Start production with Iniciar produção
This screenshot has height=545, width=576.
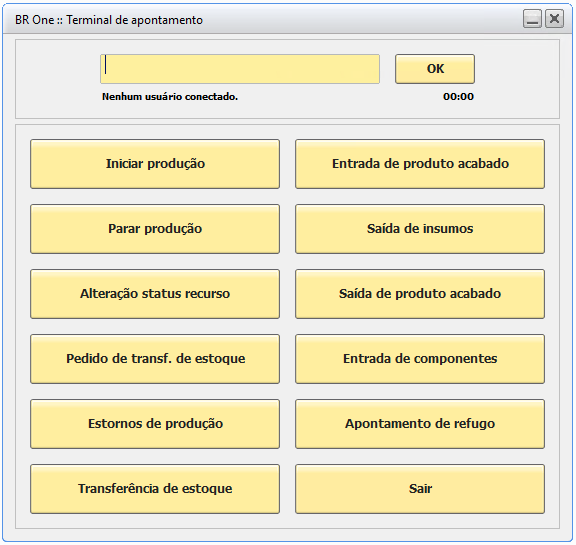point(155,164)
